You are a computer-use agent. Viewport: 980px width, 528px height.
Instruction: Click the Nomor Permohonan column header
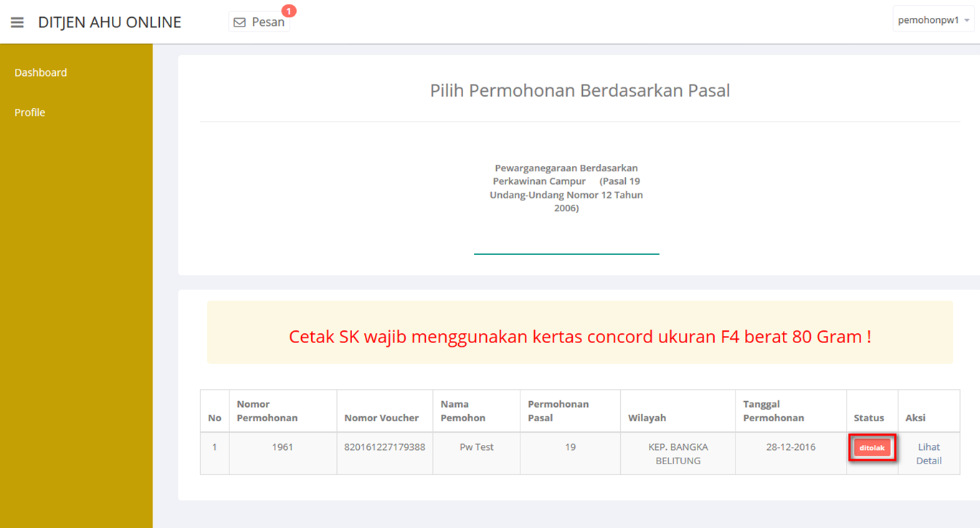[267, 411]
